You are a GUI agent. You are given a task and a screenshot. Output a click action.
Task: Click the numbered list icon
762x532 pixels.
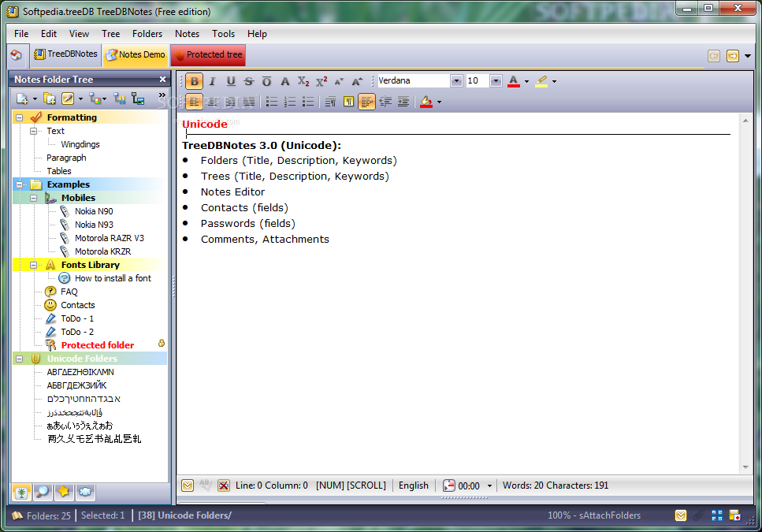point(290,102)
